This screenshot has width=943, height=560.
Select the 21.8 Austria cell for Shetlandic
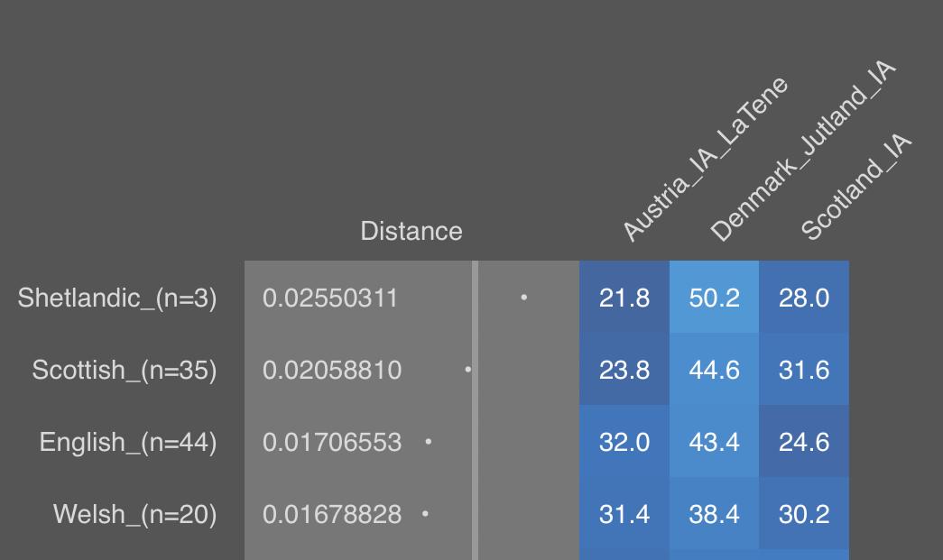[624, 298]
